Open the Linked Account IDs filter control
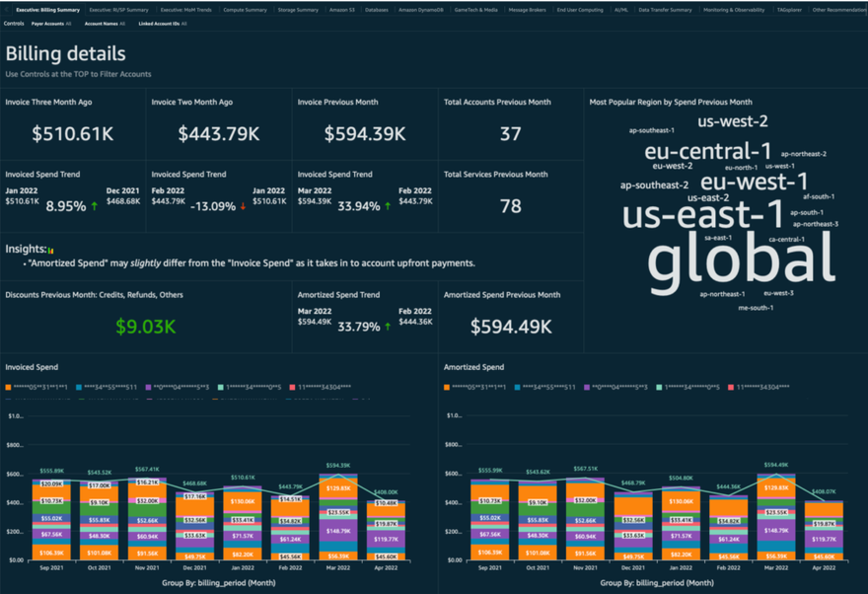This screenshot has width=868, height=594. (162, 23)
